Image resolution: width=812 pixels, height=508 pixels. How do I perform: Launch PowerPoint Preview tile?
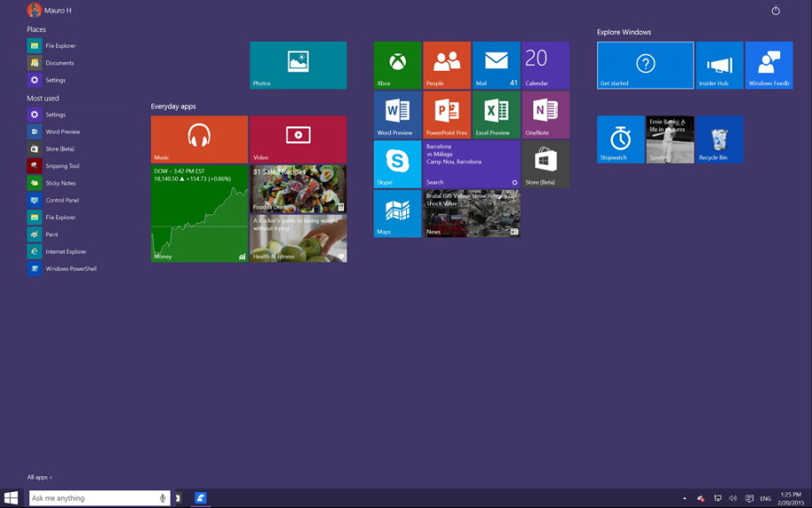point(447,115)
